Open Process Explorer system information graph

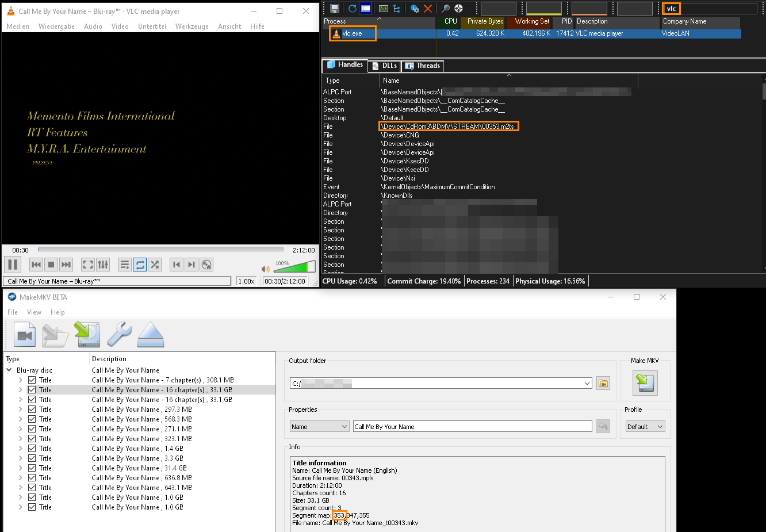[384, 8]
